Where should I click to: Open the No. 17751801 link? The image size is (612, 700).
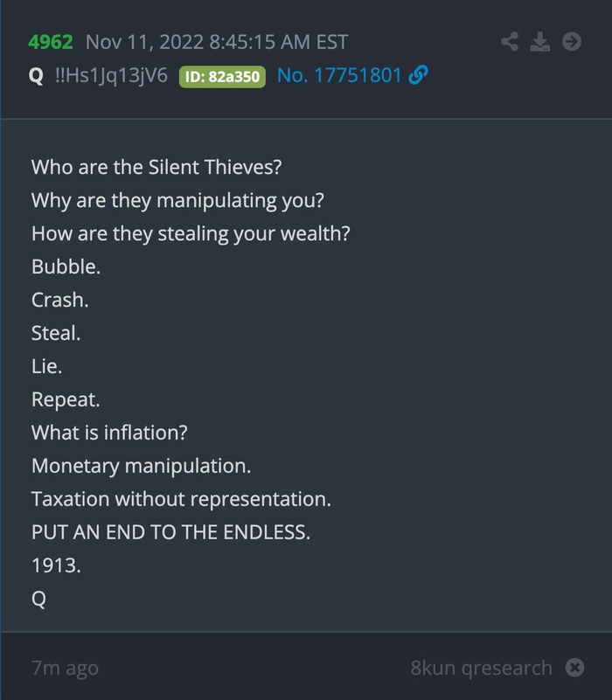[339, 76]
